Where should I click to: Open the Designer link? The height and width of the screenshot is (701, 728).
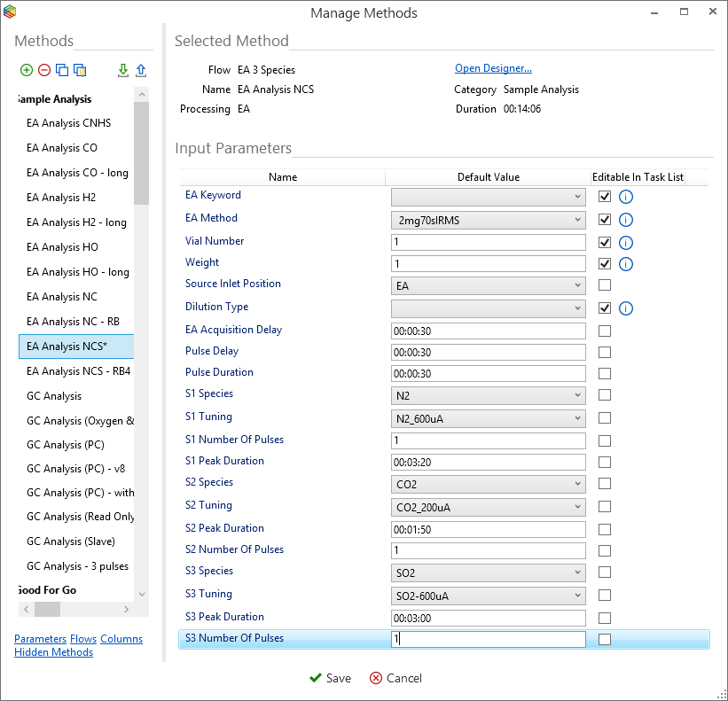pyautogui.click(x=493, y=69)
